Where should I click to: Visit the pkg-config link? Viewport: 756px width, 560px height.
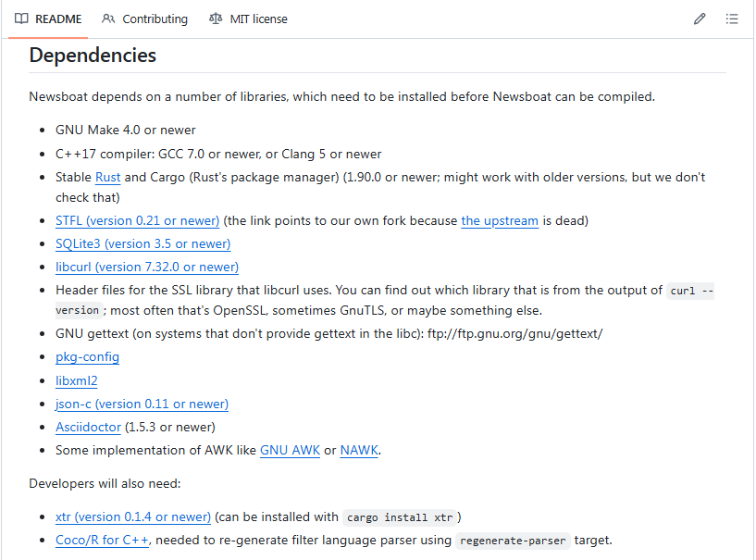[x=87, y=356]
